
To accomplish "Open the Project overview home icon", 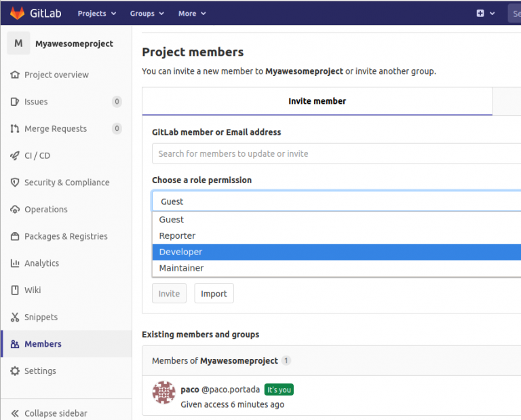I will 15,75.
